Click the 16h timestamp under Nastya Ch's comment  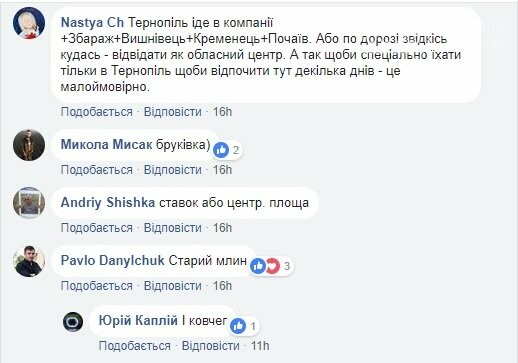point(222,112)
